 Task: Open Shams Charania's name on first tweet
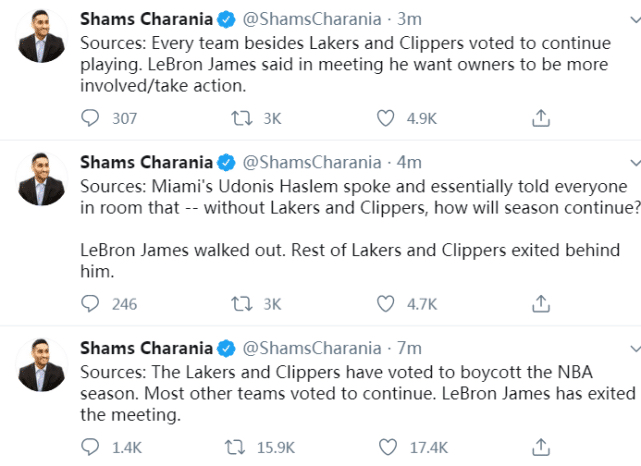coord(146,20)
